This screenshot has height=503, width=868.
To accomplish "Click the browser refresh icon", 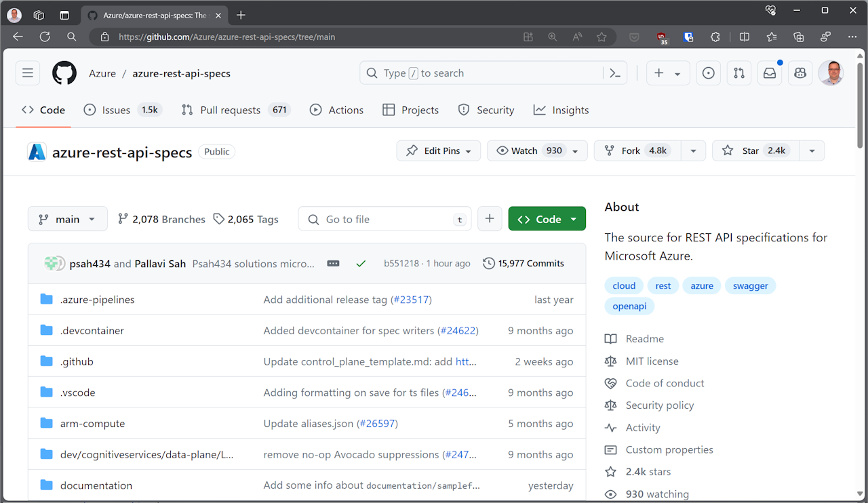I will point(45,37).
